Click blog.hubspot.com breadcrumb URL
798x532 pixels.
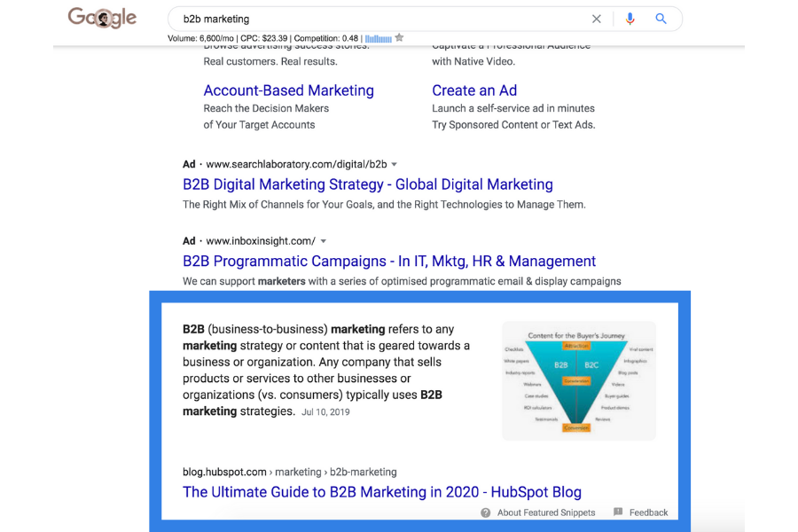(290, 472)
